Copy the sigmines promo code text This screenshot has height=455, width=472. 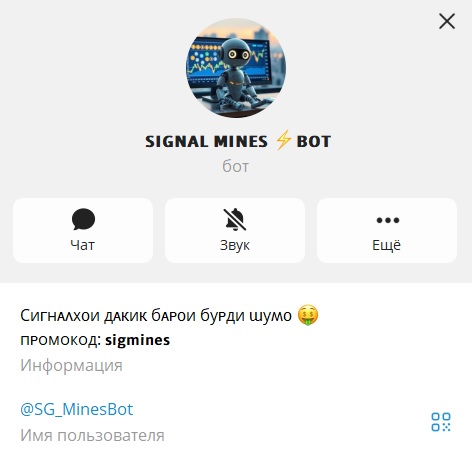coord(137,340)
